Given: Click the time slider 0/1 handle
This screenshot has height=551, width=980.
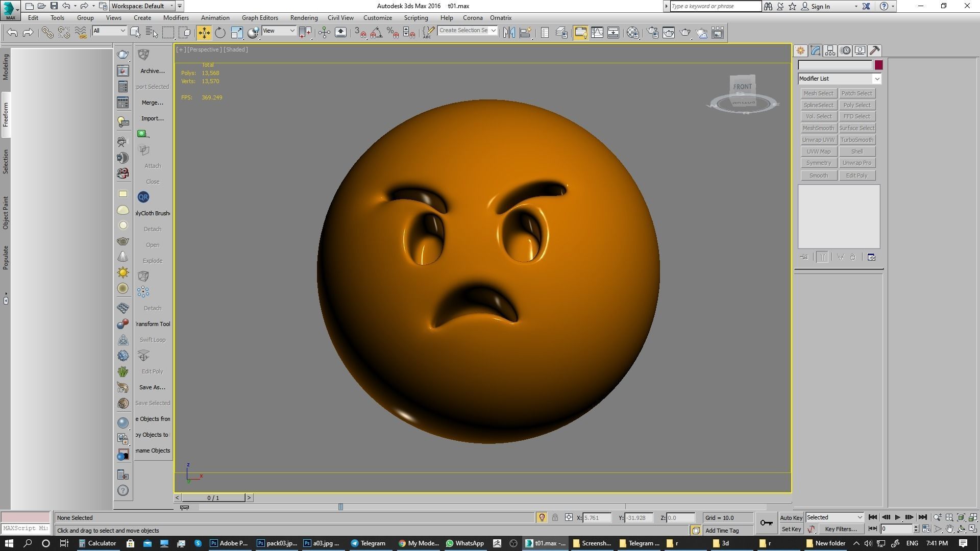Looking at the screenshot, I should pos(213,498).
